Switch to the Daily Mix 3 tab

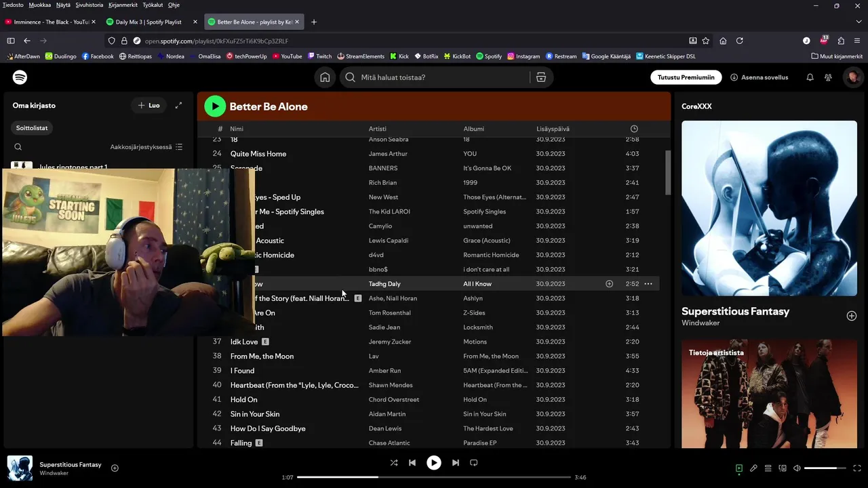152,22
